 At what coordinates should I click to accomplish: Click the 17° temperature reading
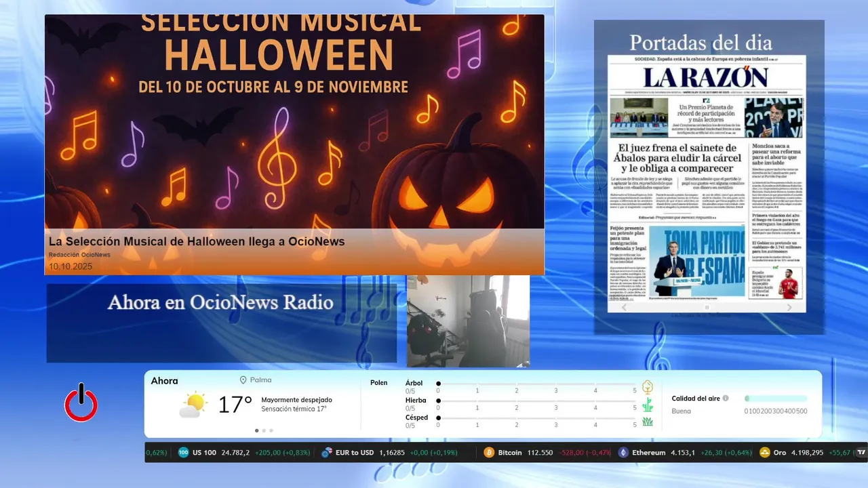click(235, 405)
